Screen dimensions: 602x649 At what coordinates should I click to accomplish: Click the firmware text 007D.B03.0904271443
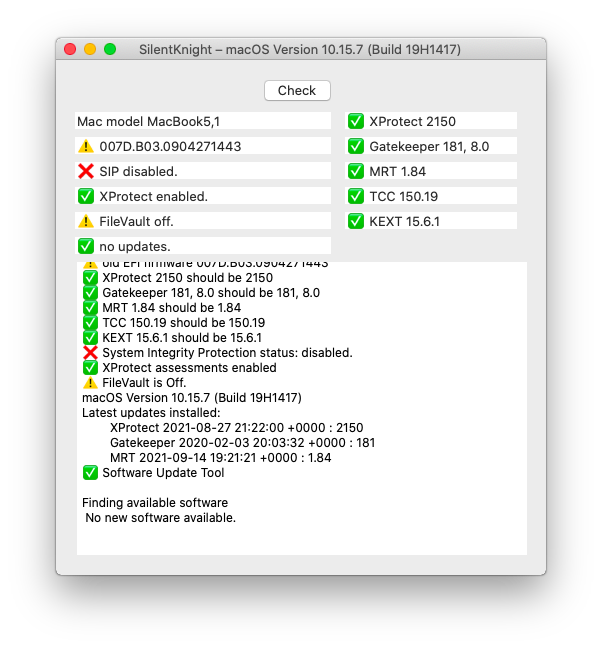coord(170,146)
